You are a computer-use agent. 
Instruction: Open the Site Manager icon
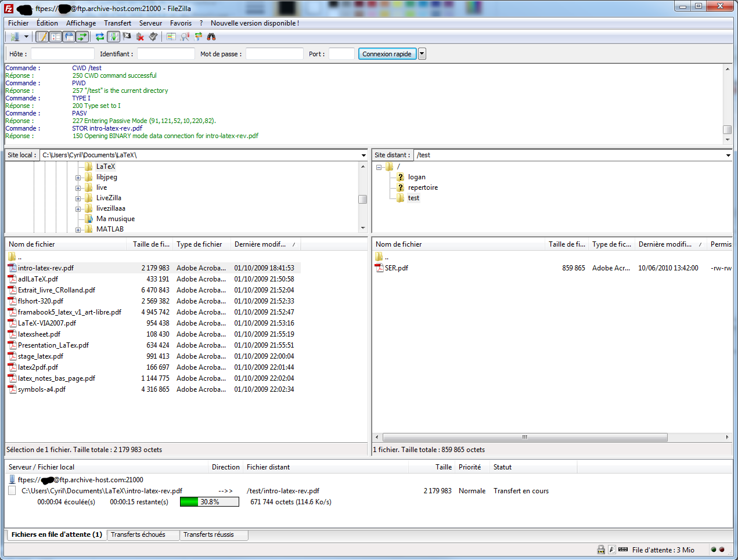pyautogui.click(x=15, y=37)
